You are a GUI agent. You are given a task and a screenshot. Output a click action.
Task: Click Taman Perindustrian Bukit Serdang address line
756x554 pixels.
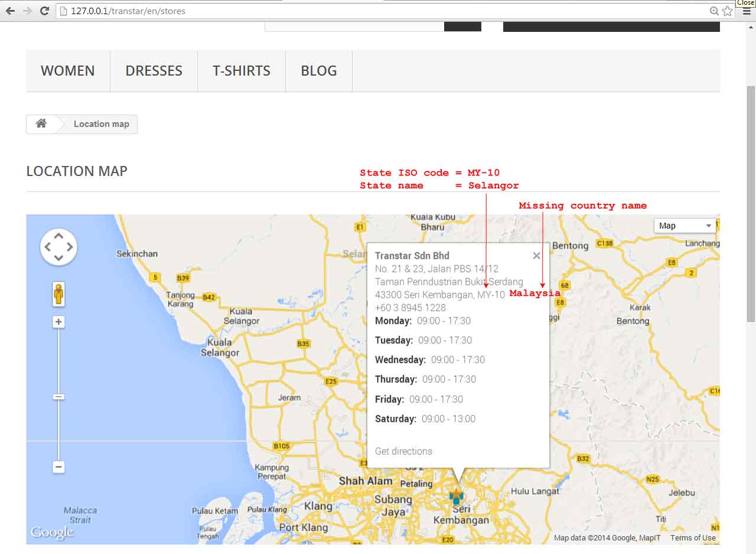449,282
